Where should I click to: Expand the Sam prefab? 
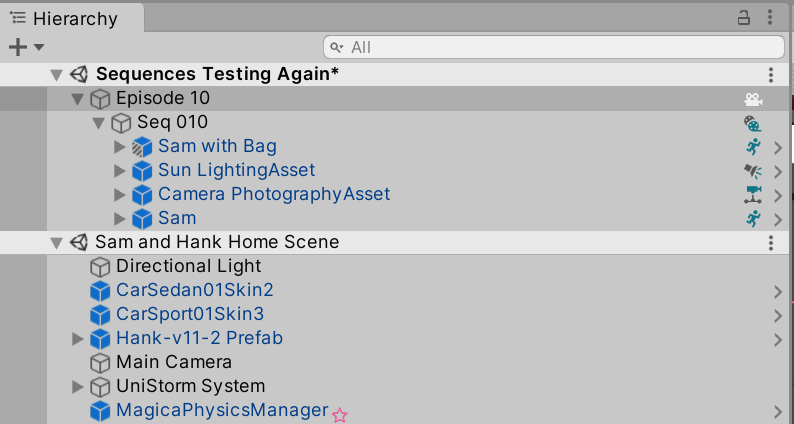[x=120, y=219]
